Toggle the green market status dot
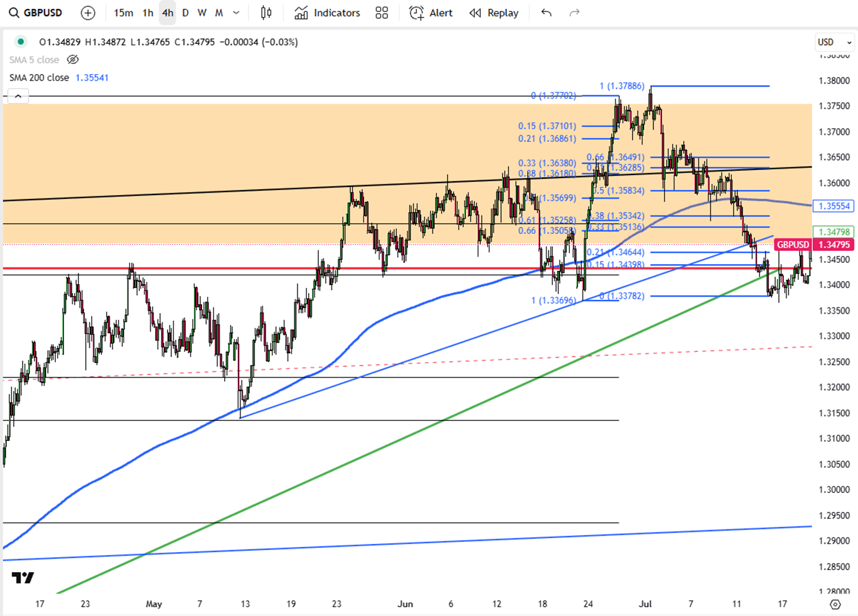The width and height of the screenshot is (858, 616). pos(21,42)
